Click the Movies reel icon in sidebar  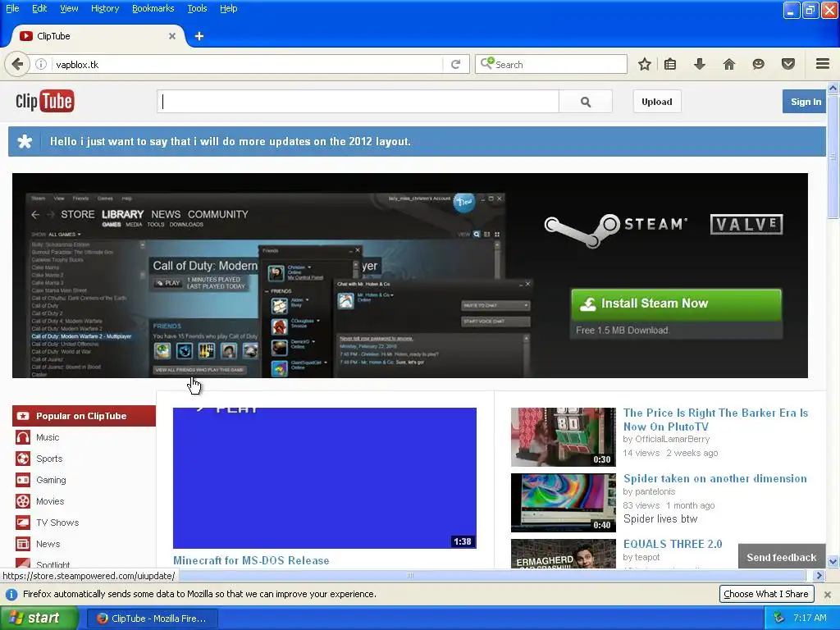tap(22, 501)
